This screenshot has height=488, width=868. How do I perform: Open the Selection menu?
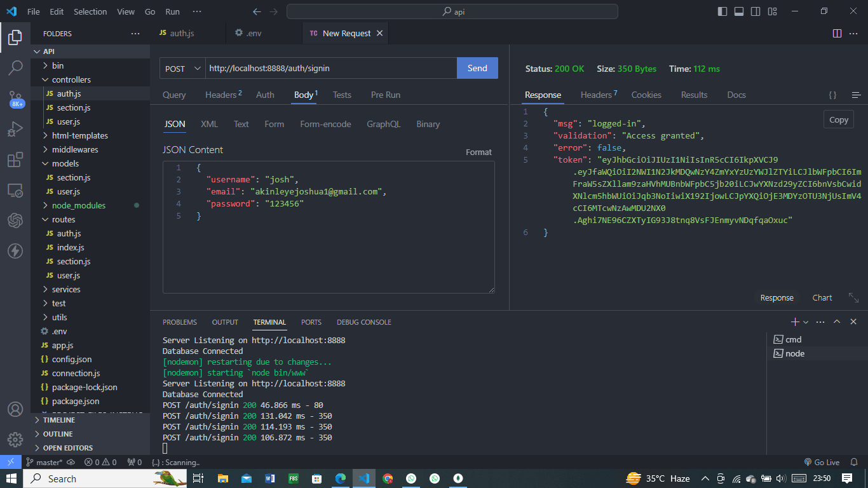(x=90, y=11)
